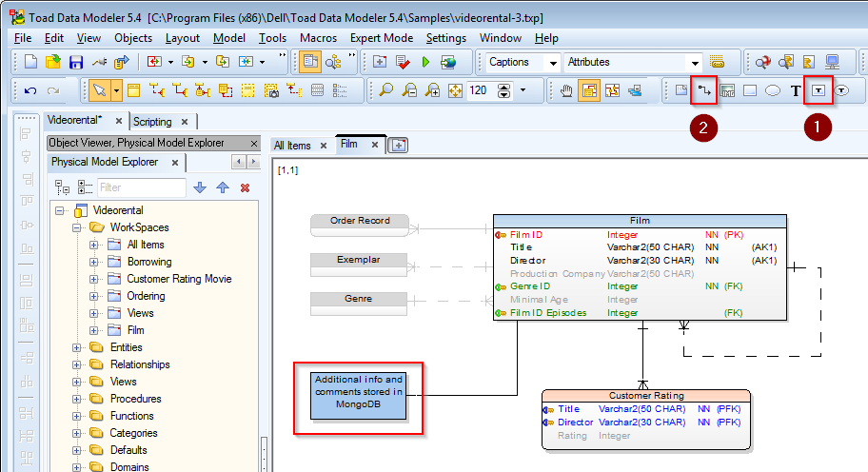868x472 pixels.
Task: Click the zoom value spinner arrows
Action: click(x=503, y=90)
